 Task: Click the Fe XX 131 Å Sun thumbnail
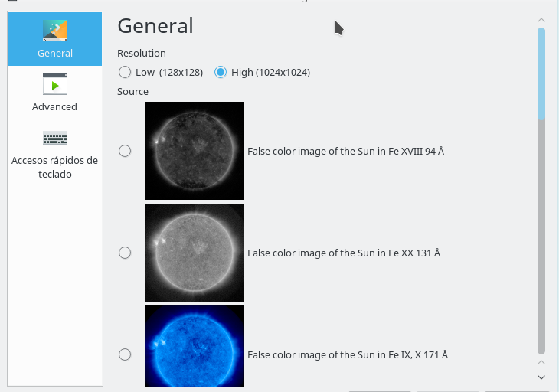(x=195, y=253)
